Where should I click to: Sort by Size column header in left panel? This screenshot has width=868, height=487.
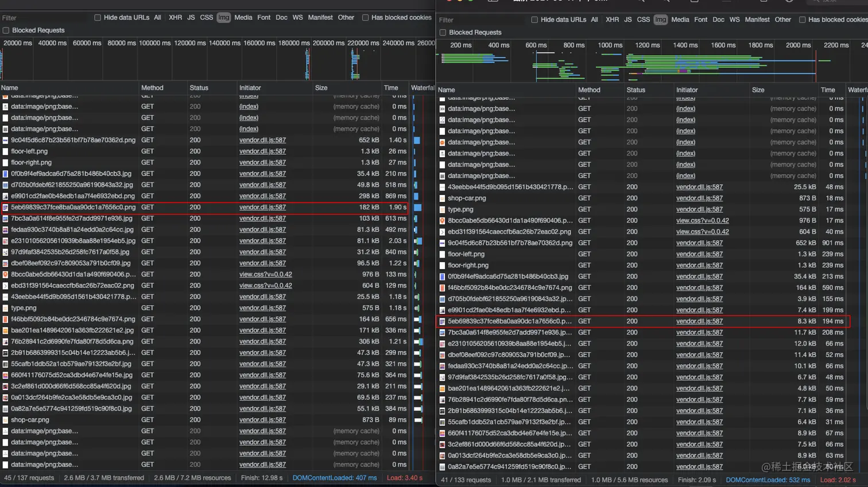(321, 88)
